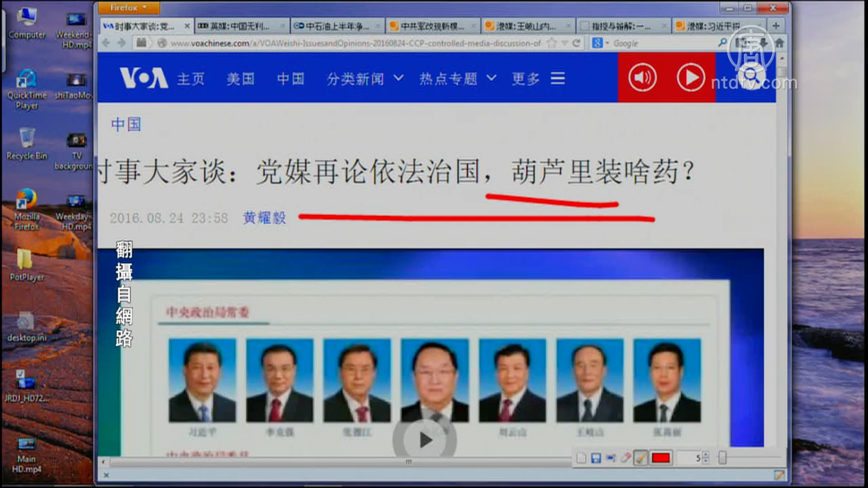Select the brush tool in drawing toolbar

click(x=641, y=458)
